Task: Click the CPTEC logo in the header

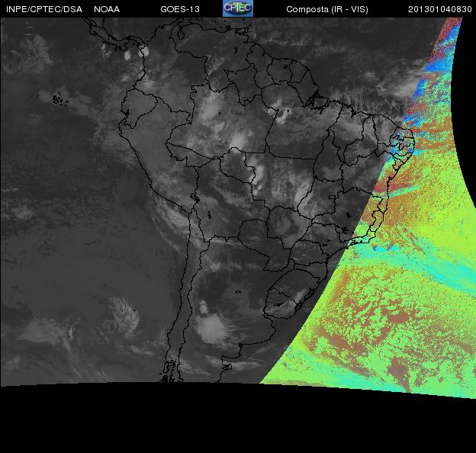Action: click(x=238, y=8)
